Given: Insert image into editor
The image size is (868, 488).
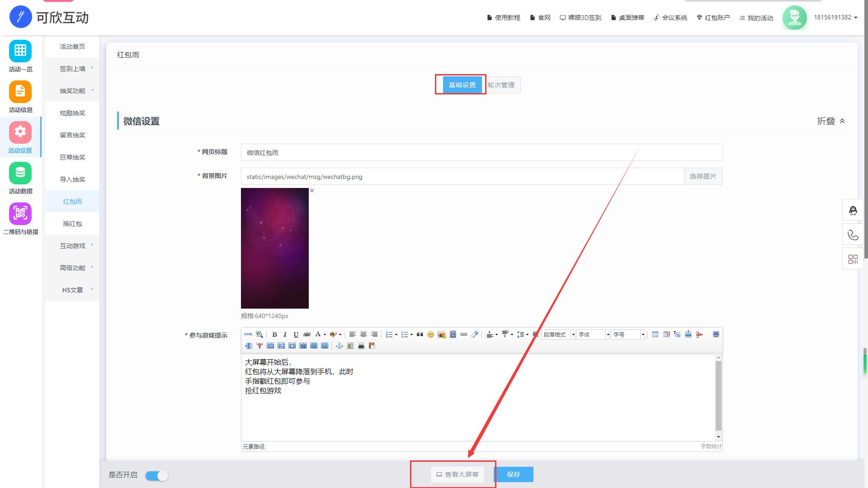Looking at the screenshot, I should (x=442, y=334).
